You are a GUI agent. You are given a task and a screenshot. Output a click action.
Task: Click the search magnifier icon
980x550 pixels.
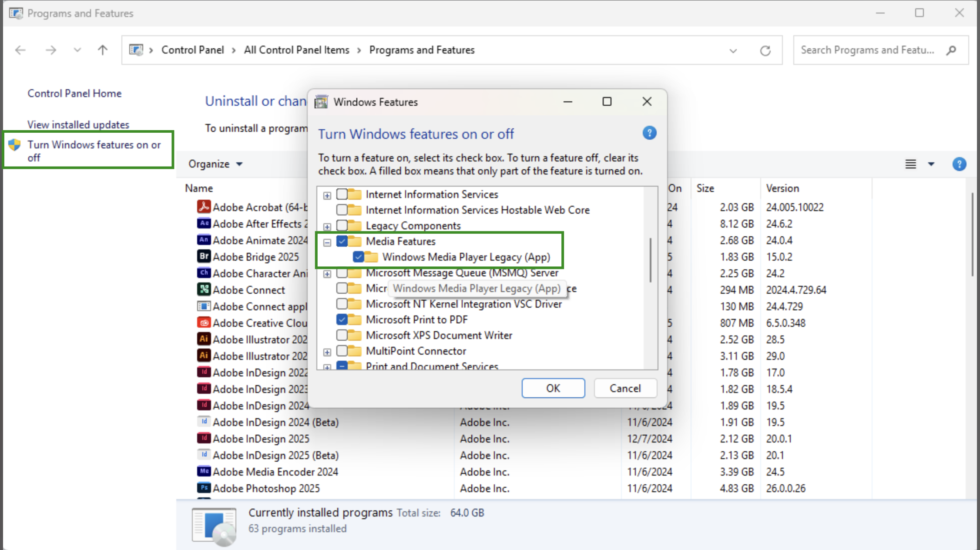point(951,50)
